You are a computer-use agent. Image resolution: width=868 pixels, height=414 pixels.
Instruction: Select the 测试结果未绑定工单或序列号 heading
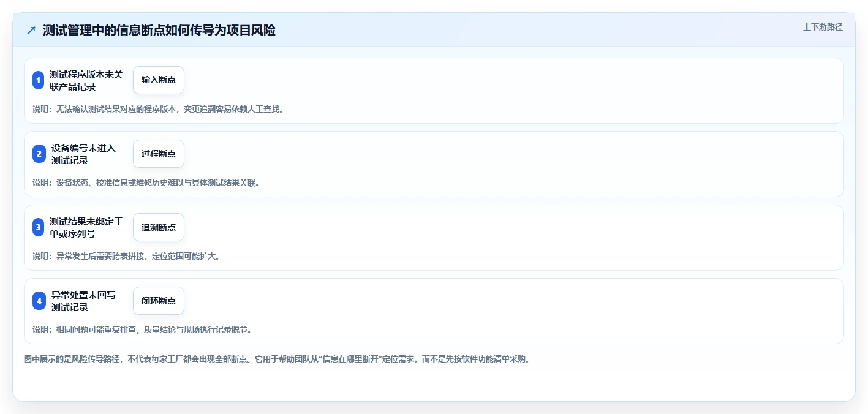(86, 227)
